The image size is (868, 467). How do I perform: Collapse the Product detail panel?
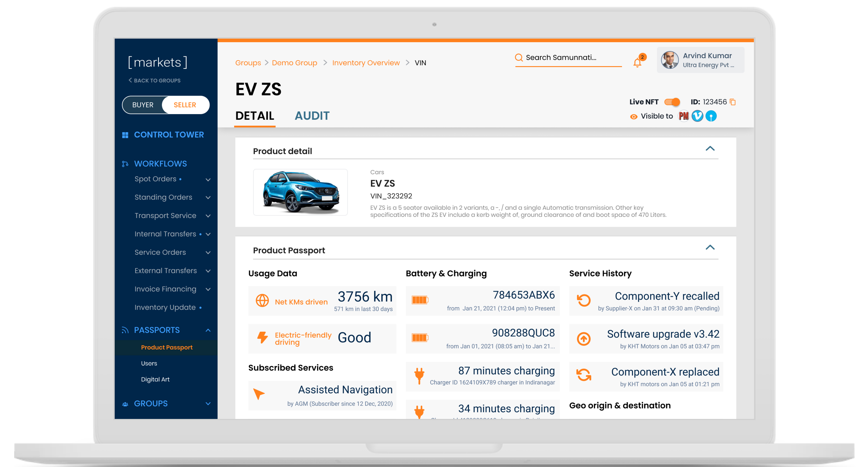[x=710, y=149]
